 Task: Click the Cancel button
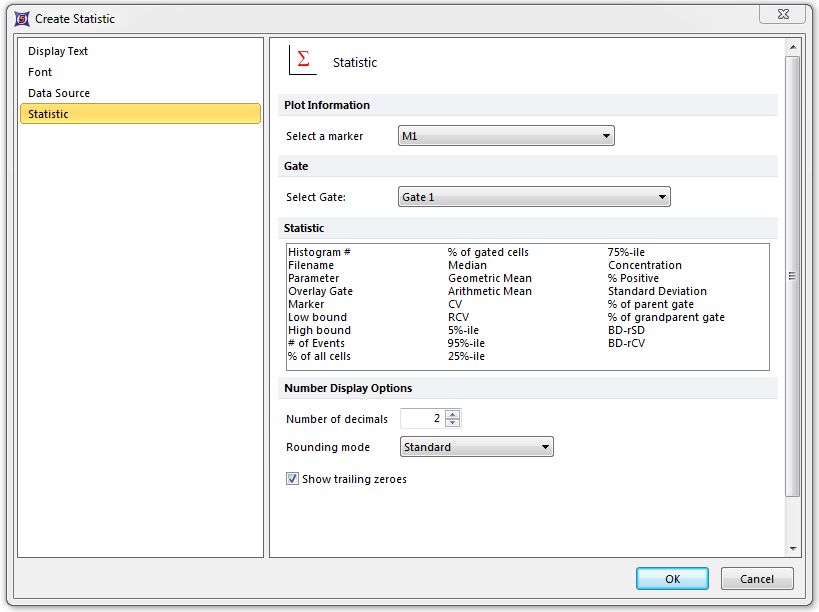click(757, 579)
